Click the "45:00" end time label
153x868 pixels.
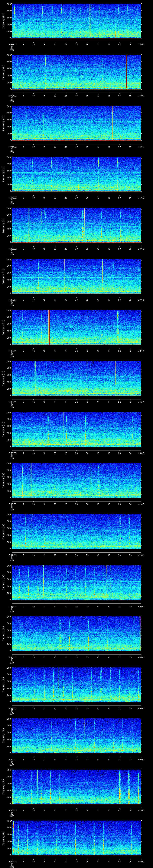(141, 708)
